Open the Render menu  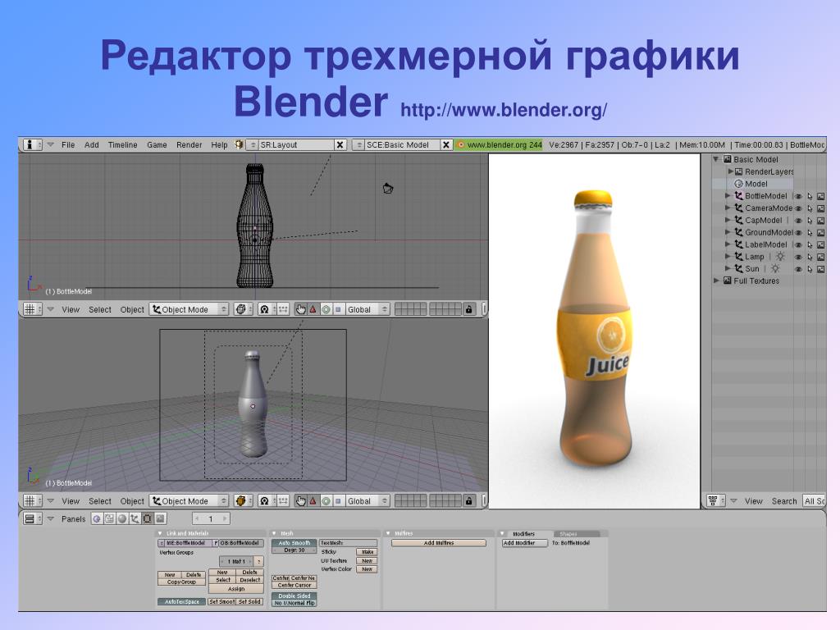pos(189,144)
